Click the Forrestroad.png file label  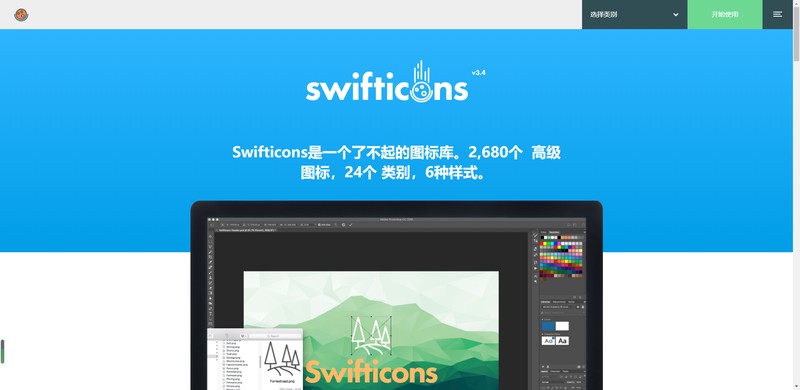pos(282,381)
